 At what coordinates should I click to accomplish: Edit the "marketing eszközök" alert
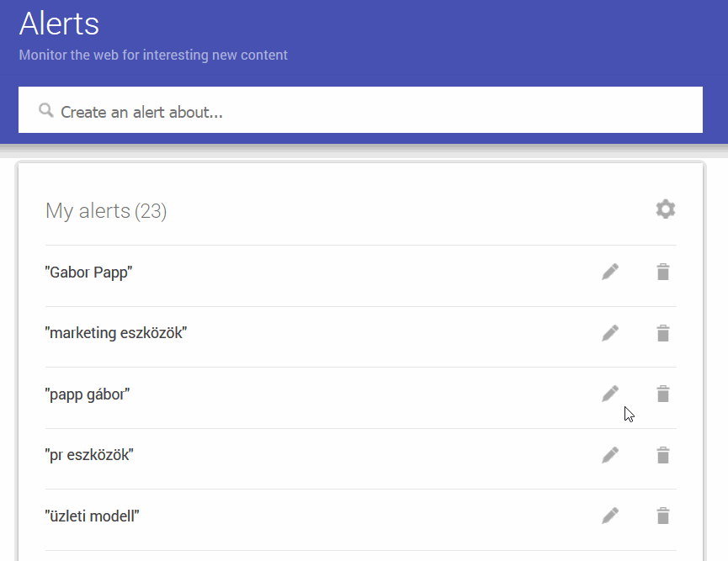click(610, 333)
